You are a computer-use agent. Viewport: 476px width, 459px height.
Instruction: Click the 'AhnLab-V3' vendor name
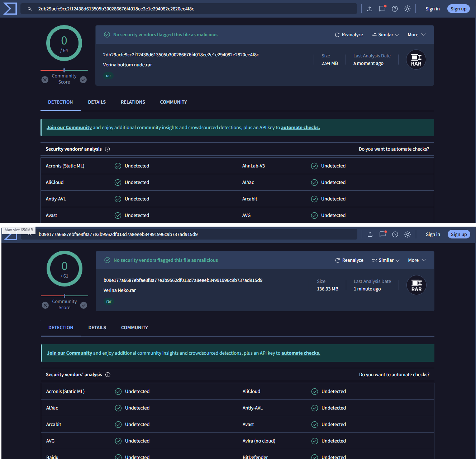pos(253,166)
